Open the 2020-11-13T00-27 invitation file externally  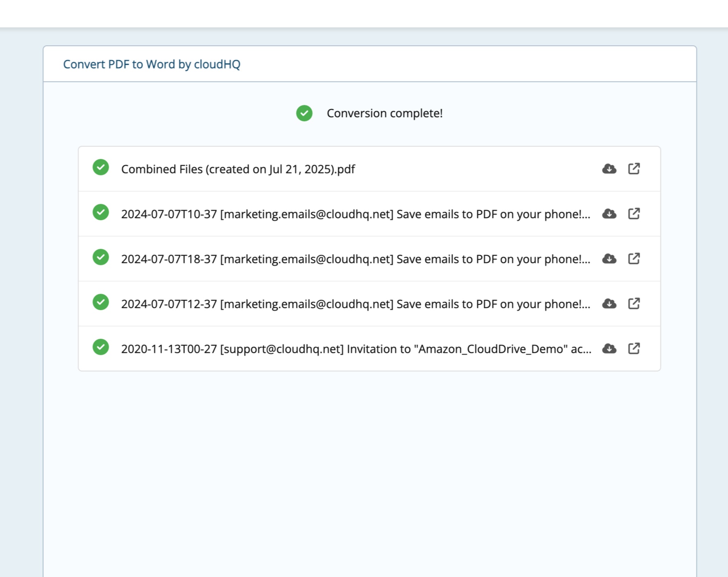634,348
